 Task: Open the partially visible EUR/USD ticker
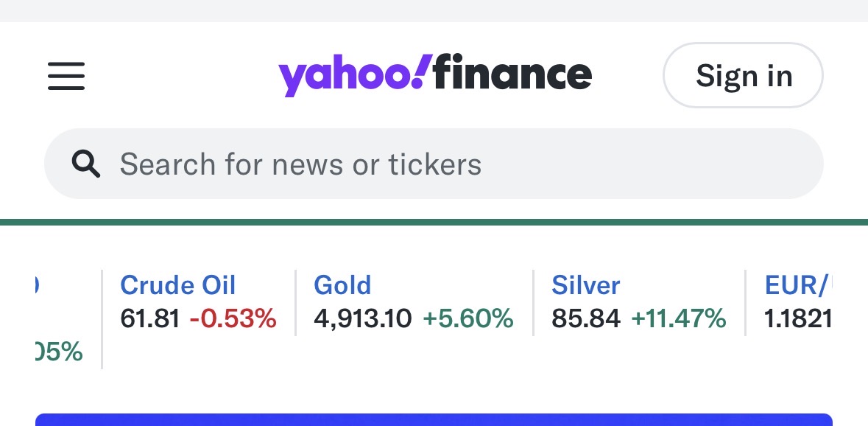798,285
